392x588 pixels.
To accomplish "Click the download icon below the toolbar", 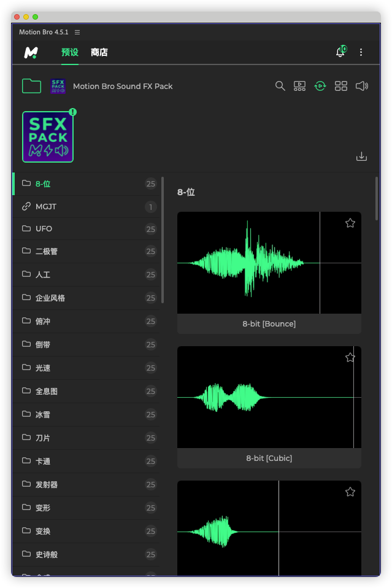I will pos(361,156).
